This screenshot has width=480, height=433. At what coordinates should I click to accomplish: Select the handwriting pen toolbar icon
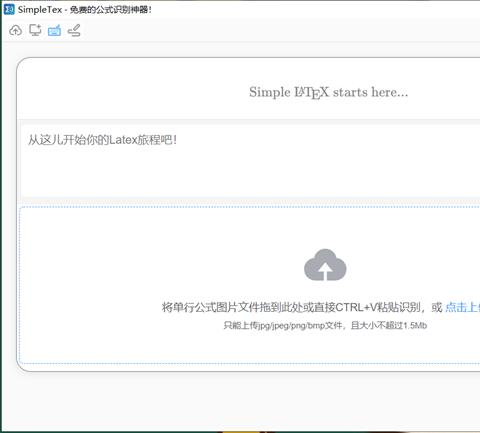click(x=74, y=30)
